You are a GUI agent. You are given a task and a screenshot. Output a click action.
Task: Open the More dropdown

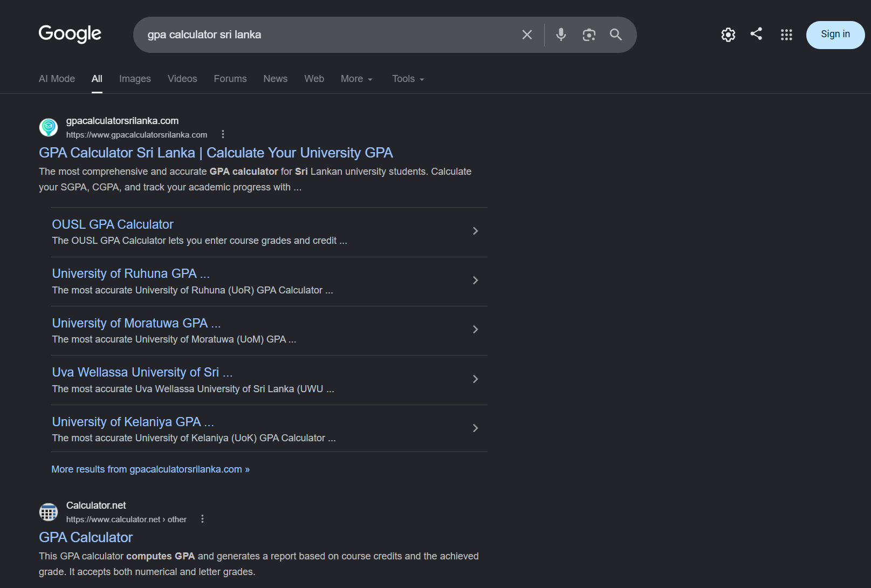356,79
